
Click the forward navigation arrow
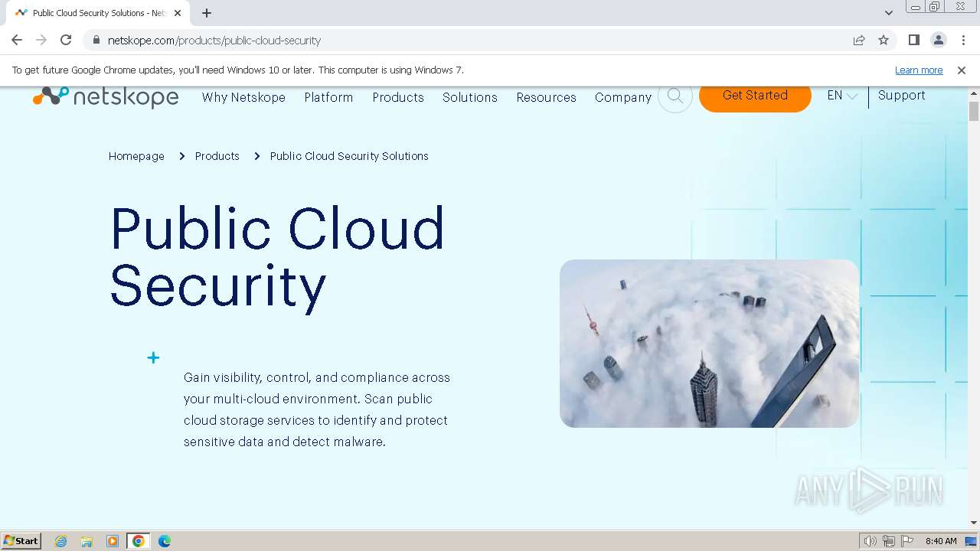[x=41, y=40]
